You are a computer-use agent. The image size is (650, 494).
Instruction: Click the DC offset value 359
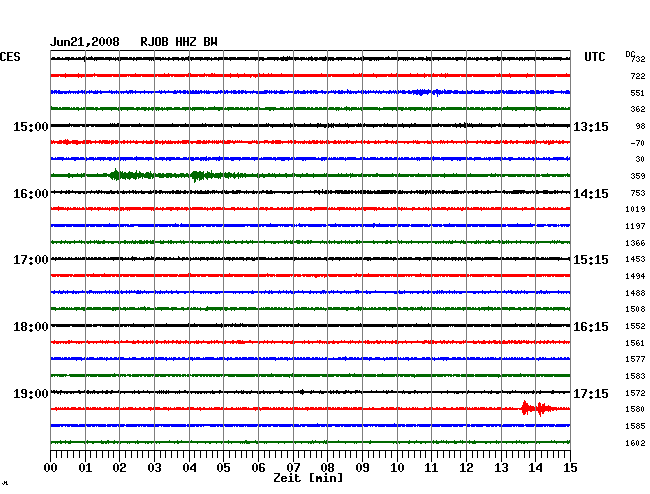point(638,176)
